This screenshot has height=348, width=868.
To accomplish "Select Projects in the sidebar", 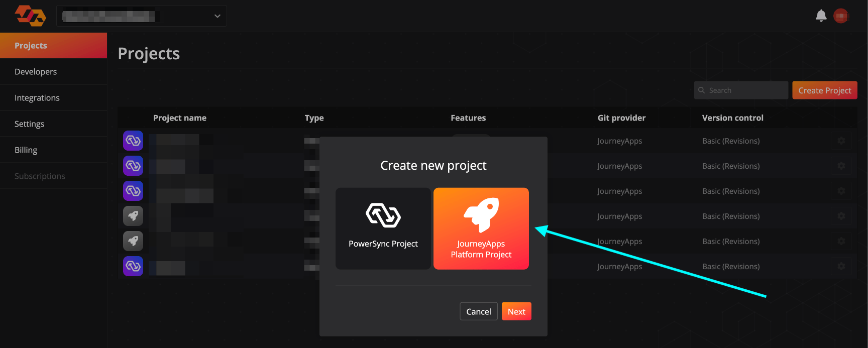I will 53,45.
